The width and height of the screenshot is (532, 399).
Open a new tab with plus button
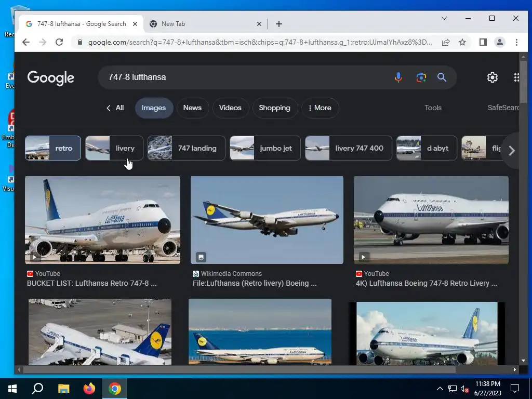(x=279, y=24)
